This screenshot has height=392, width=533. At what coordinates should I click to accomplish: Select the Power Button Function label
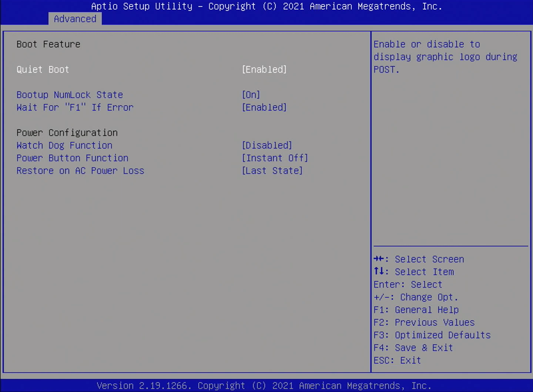tap(72, 158)
